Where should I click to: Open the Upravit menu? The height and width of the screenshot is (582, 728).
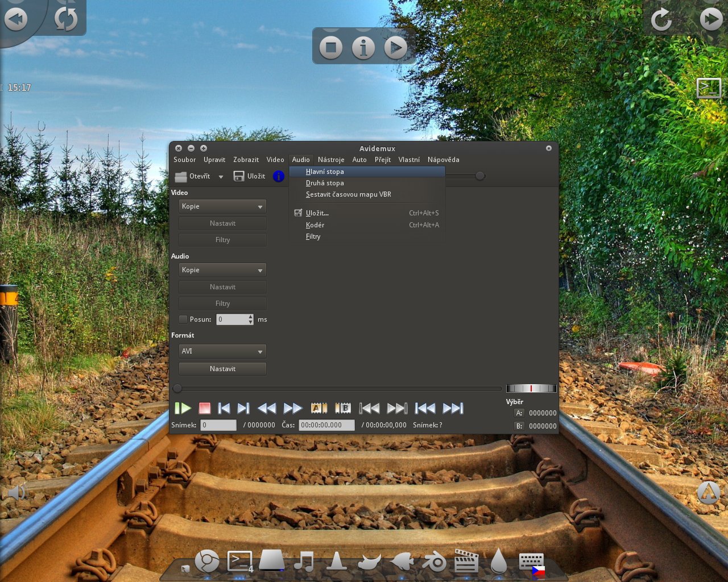tap(214, 160)
